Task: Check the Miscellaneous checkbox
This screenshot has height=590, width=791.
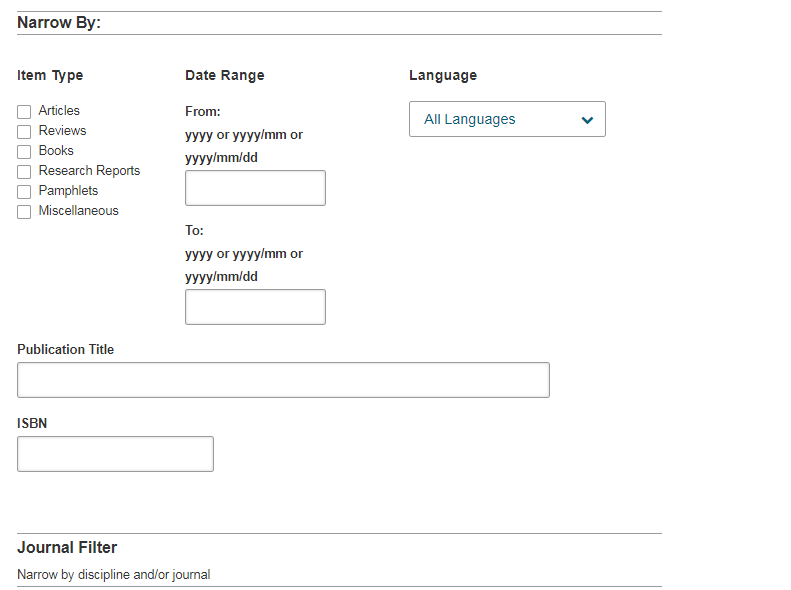Action: pyautogui.click(x=24, y=212)
